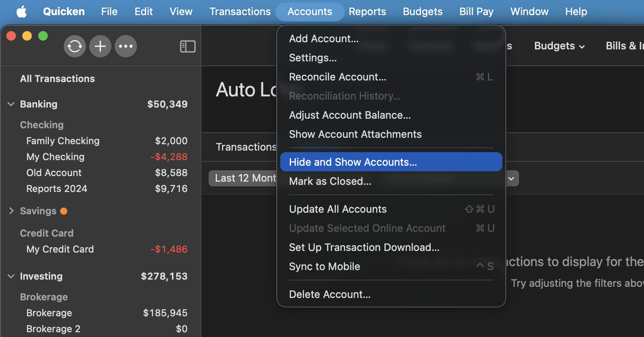Viewport: 644px width, 337px height.
Task: Click the Credit Card subgroup heading
Action: [x=47, y=233]
